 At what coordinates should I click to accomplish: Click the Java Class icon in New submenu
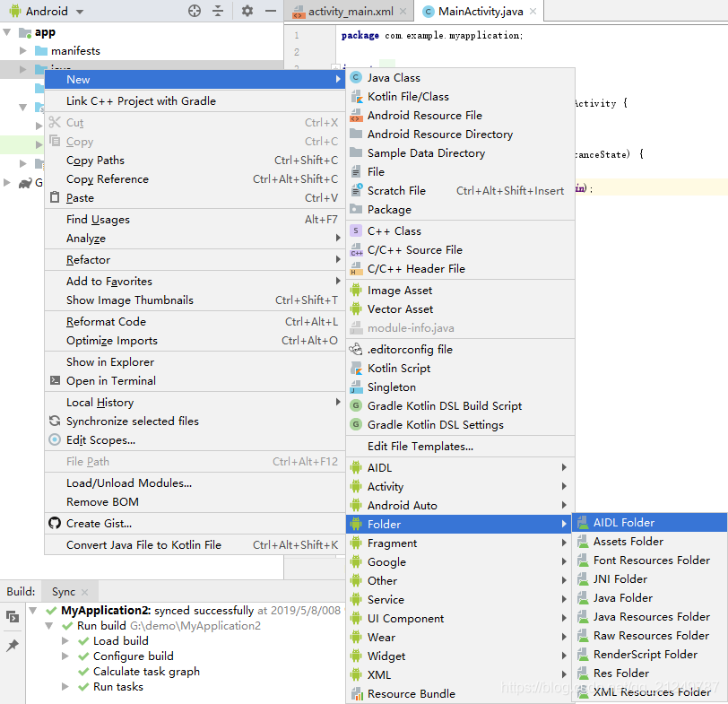(x=356, y=77)
